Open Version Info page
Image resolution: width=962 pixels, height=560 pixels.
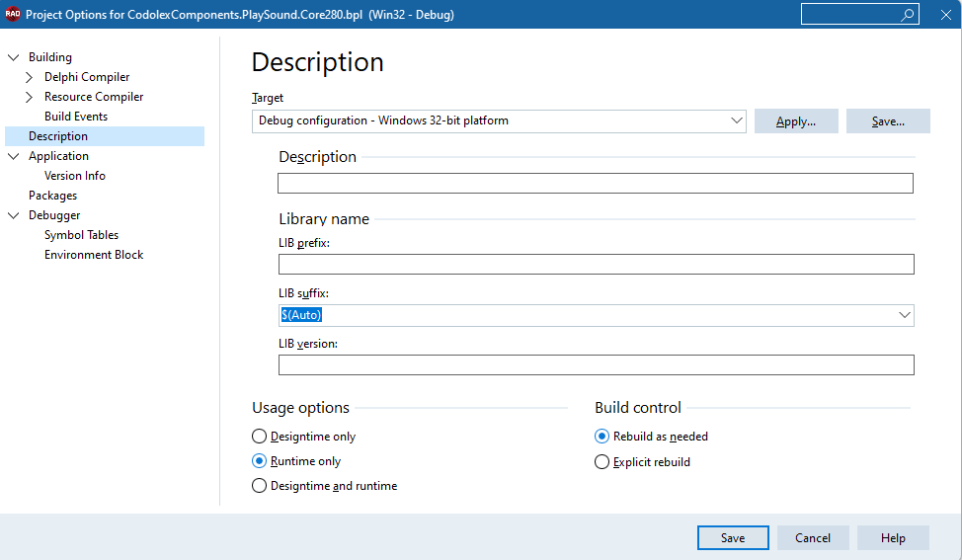75,176
